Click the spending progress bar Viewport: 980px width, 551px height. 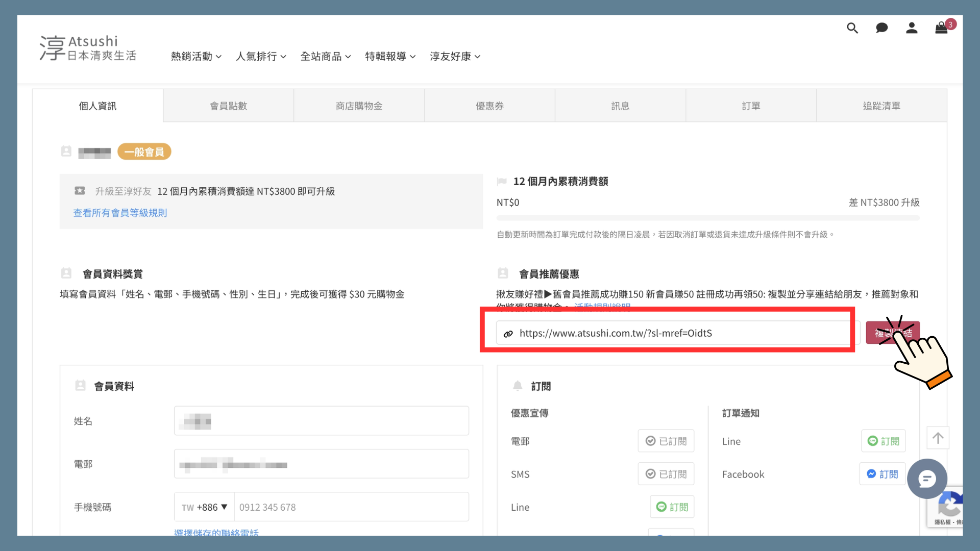[708, 218]
